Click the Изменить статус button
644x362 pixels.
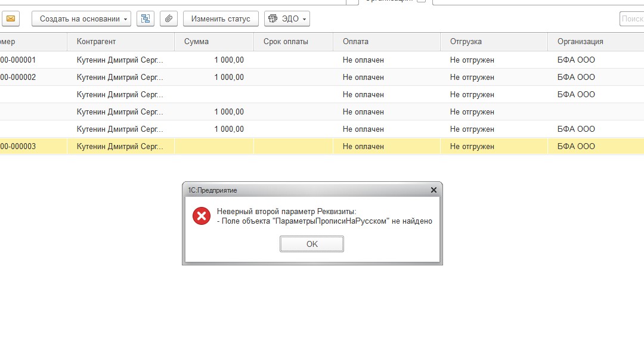(x=221, y=19)
